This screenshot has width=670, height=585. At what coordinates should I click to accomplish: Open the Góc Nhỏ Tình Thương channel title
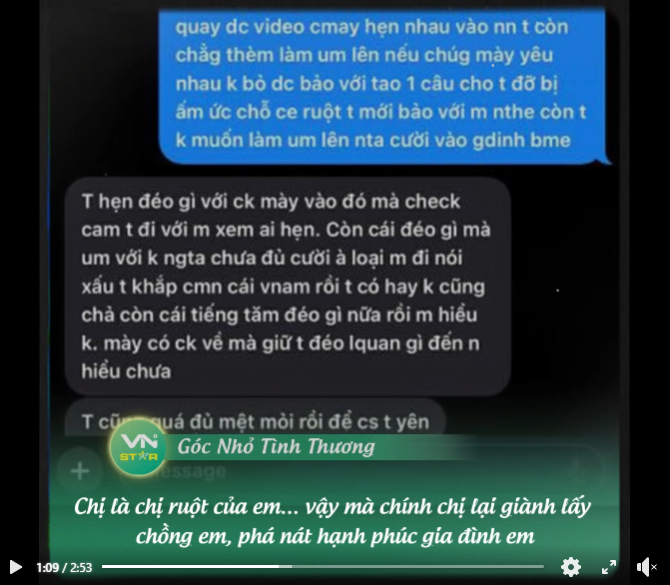(276, 446)
